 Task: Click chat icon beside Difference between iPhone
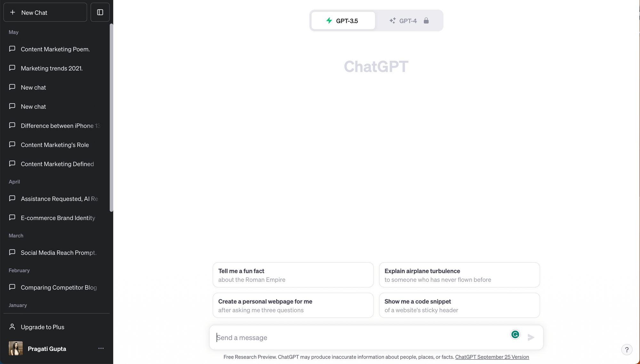click(x=12, y=126)
